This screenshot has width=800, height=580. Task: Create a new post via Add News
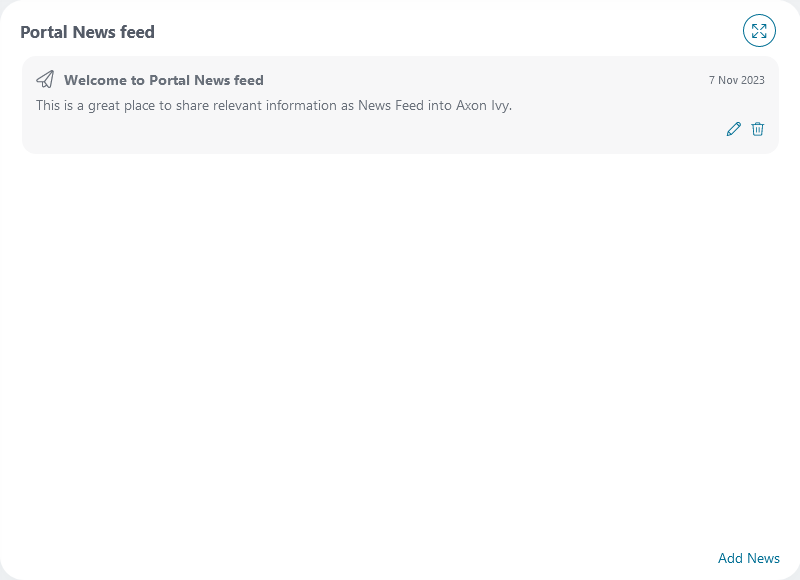pyautogui.click(x=749, y=558)
